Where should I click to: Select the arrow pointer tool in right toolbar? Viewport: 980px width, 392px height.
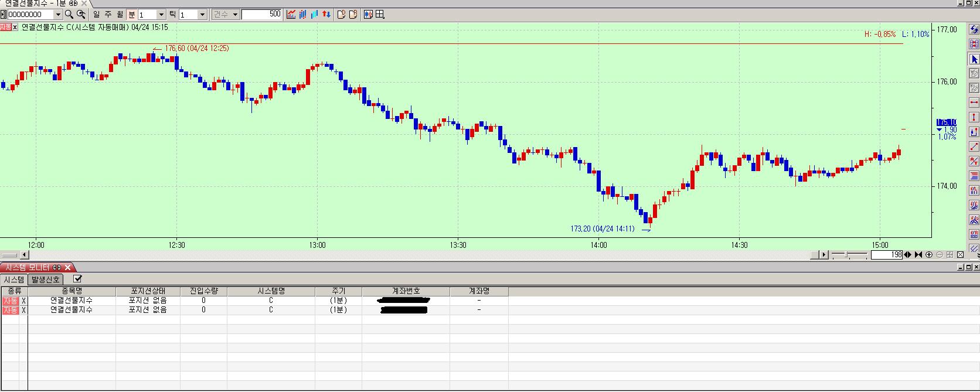click(x=974, y=59)
